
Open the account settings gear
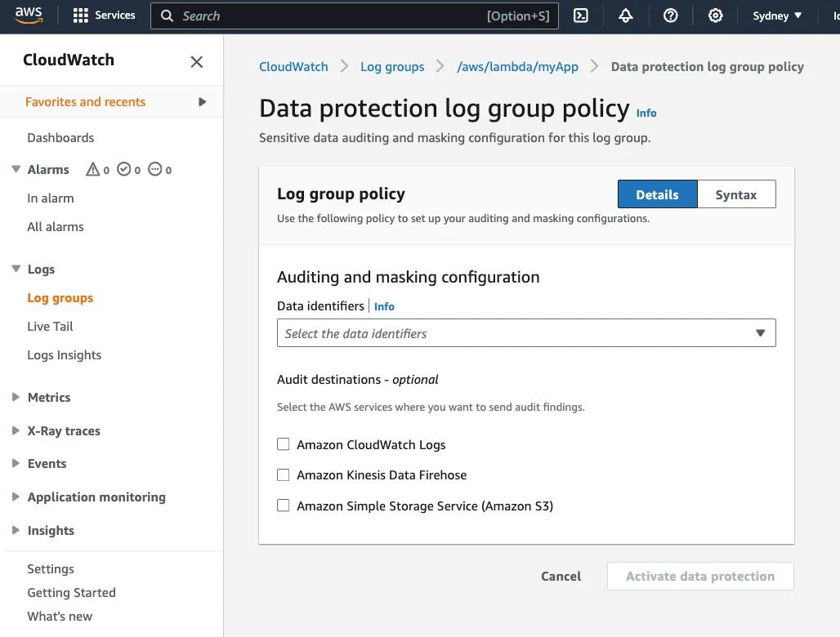tap(716, 16)
